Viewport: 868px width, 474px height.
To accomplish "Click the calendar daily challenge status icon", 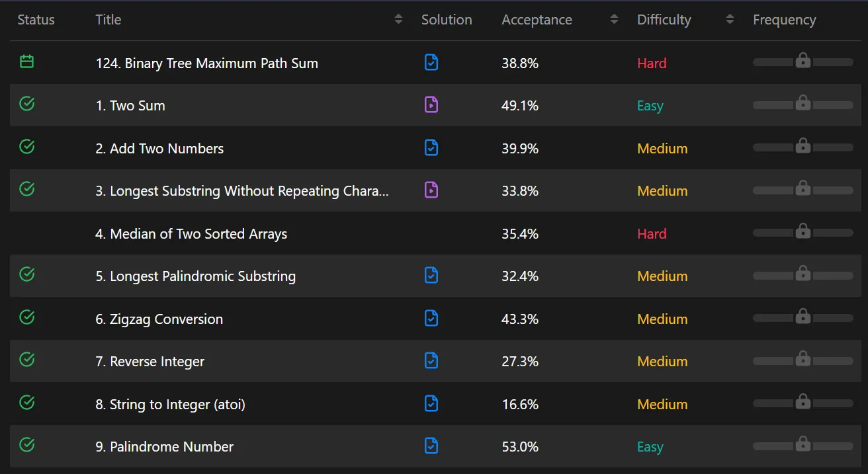I will point(26,62).
